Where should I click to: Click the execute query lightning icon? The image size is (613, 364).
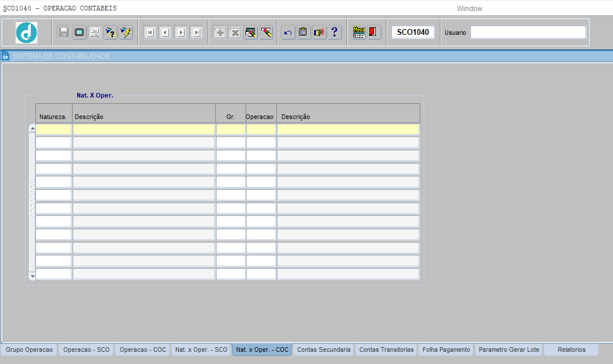pos(125,33)
